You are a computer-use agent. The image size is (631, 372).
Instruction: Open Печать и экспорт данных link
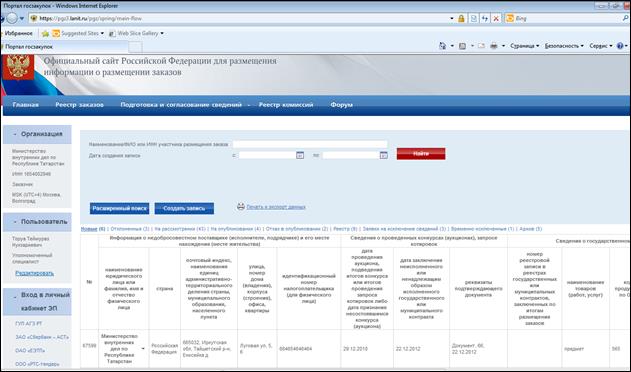tap(276, 207)
